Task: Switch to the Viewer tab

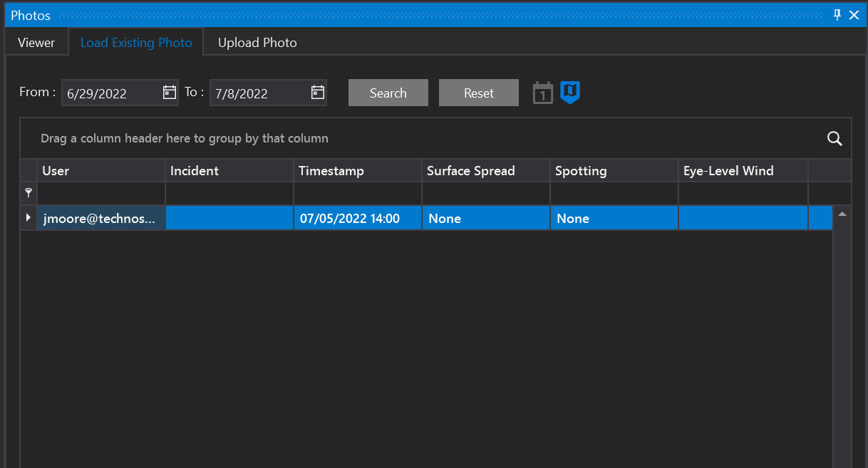Action: coord(36,43)
